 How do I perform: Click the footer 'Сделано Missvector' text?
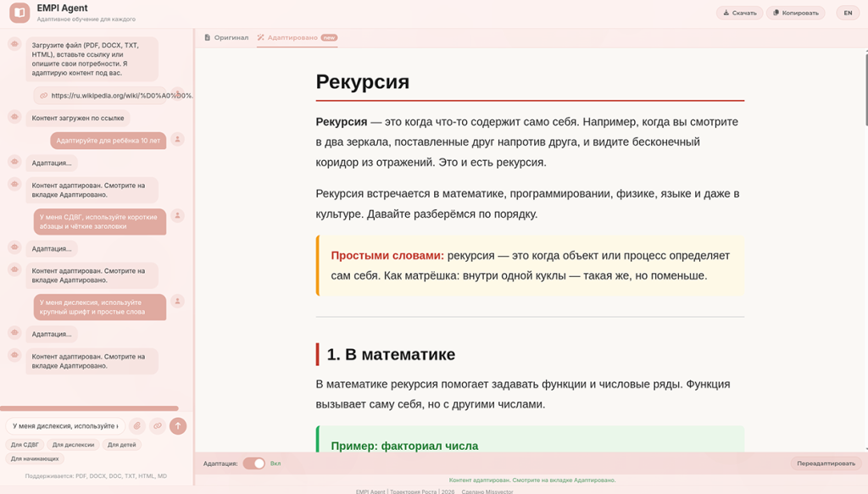487,491
